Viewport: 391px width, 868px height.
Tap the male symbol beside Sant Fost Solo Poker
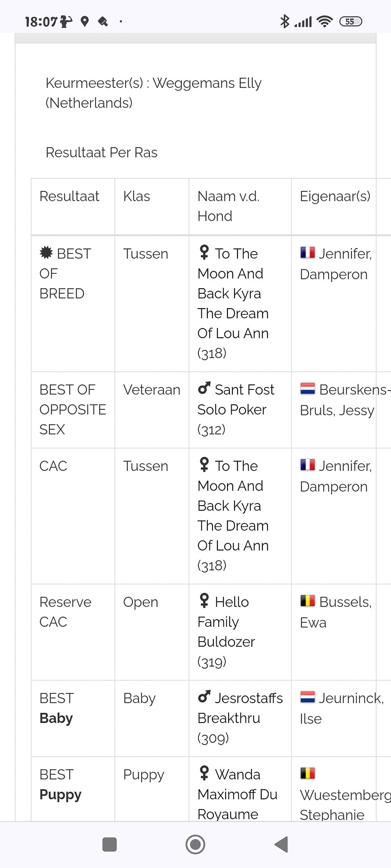pyautogui.click(x=204, y=388)
